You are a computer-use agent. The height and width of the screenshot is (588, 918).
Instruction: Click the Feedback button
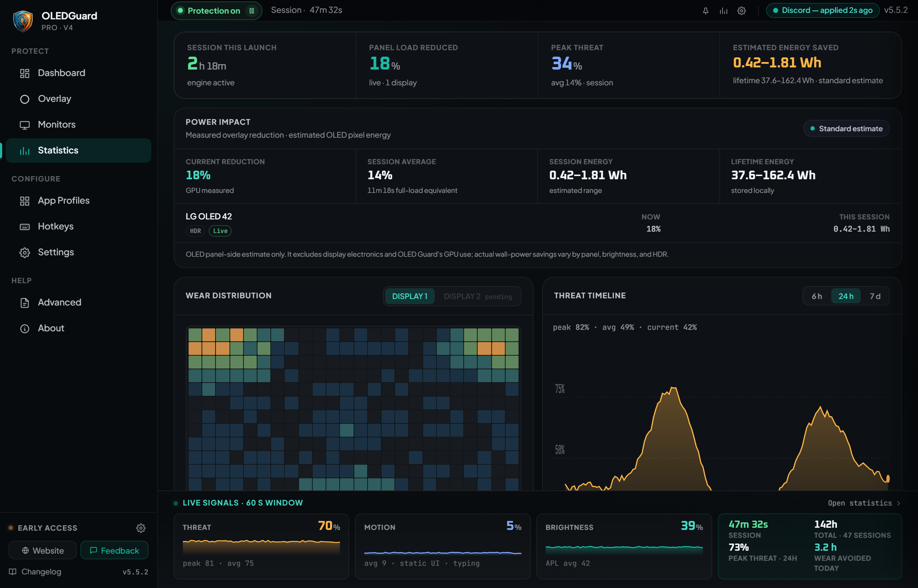click(114, 550)
